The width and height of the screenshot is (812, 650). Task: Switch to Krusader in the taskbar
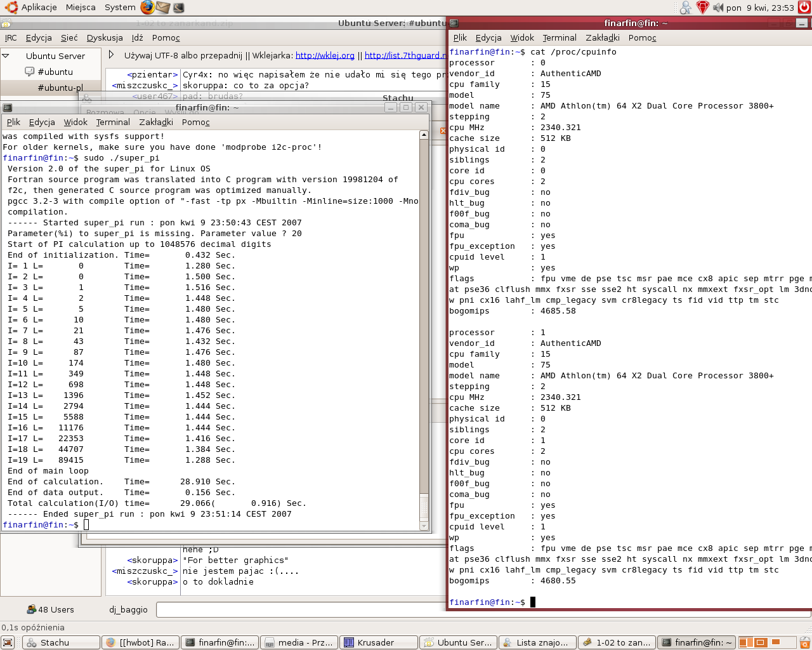click(379, 642)
